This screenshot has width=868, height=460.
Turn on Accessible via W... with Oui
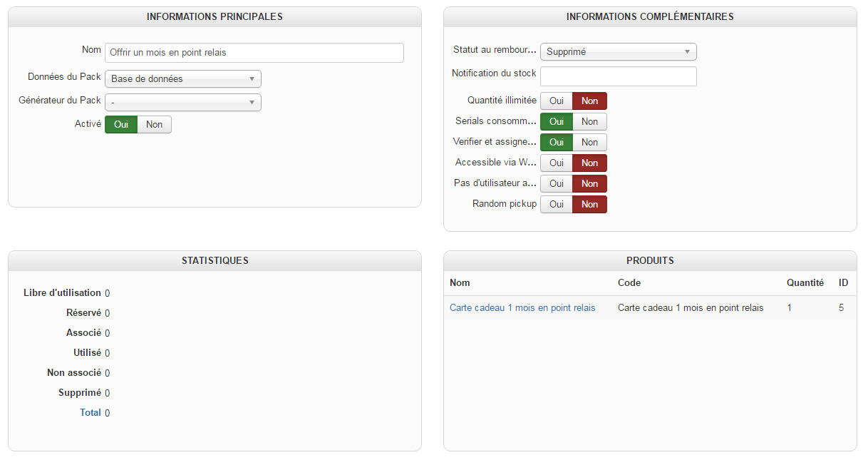557,163
